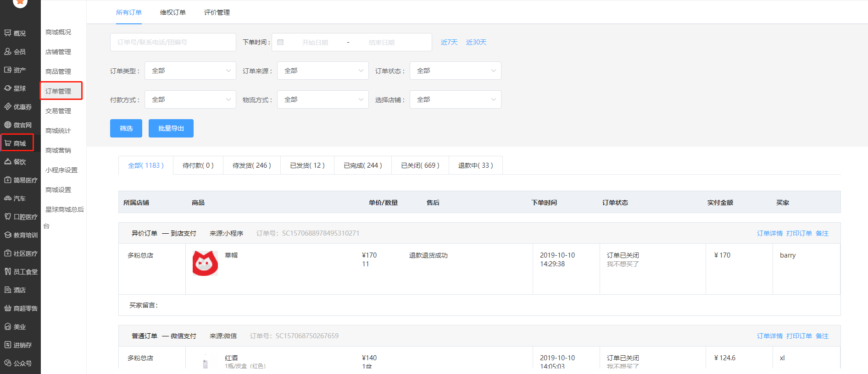Image resolution: width=868 pixels, height=374 pixels.
Task: Open the 物流方式 dropdown
Action: 323,99
